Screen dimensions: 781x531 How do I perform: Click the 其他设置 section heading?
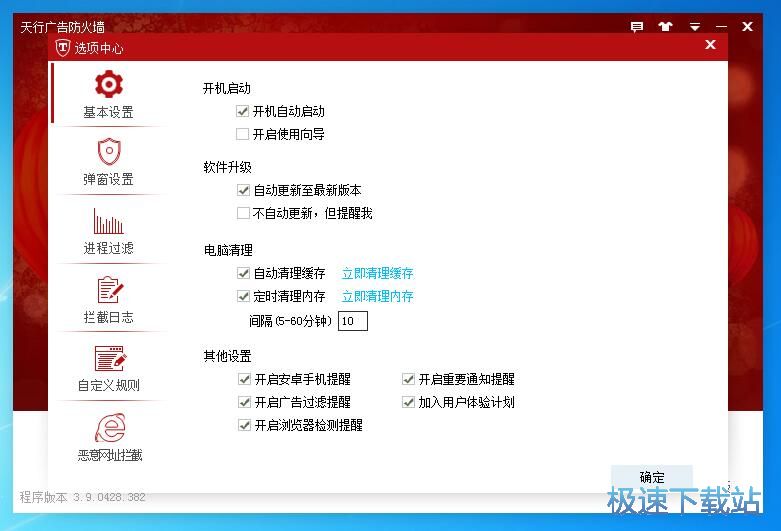227,356
